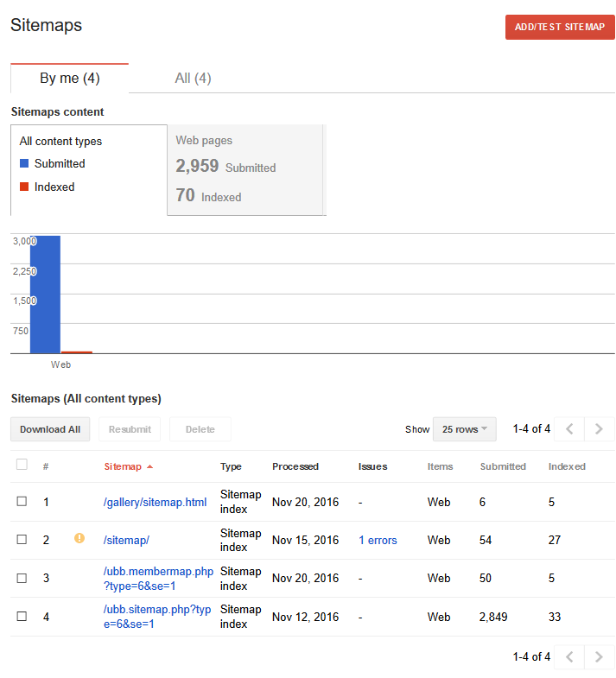
Task: Click the Add/Test Sitemap button
Action: coord(560,27)
